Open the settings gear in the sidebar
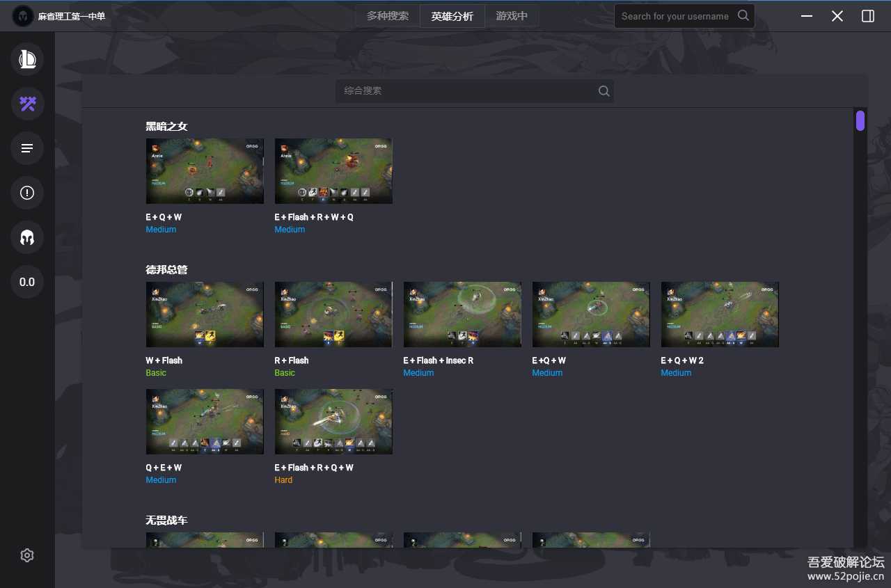891x588 pixels. point(27,555)
